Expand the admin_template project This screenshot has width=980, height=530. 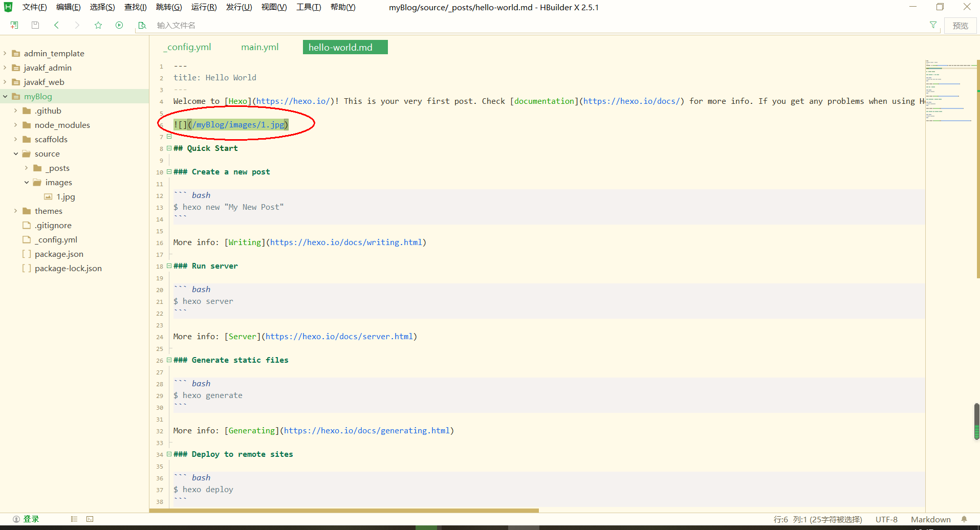(5, 53)
